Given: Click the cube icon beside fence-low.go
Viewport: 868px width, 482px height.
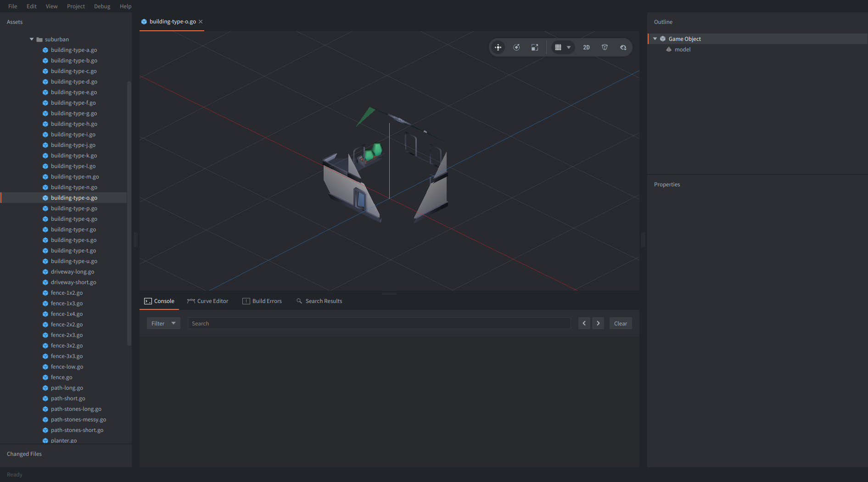Looking at the screenshot, I should [45, 367].
